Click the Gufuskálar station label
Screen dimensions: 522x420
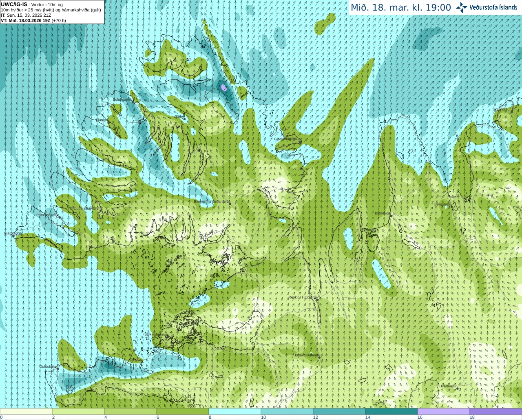coord(47,367)
